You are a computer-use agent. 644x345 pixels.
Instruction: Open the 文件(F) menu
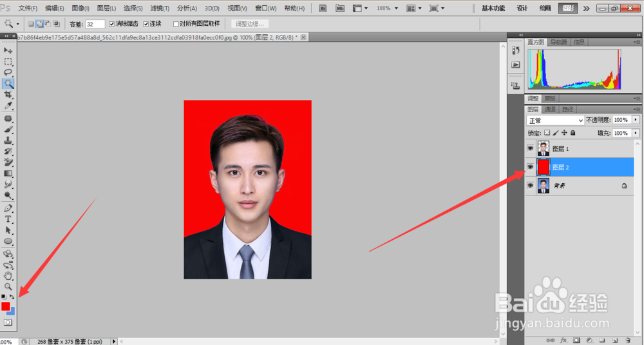28,8
